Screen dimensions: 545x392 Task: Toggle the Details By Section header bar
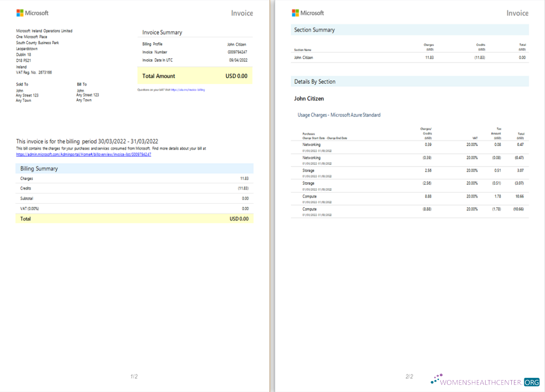click(x=409, y=81)
